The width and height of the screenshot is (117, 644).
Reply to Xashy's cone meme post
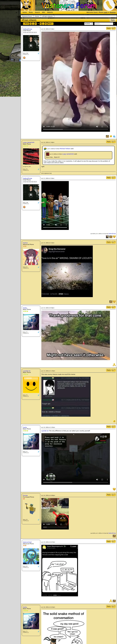[109, 307]
